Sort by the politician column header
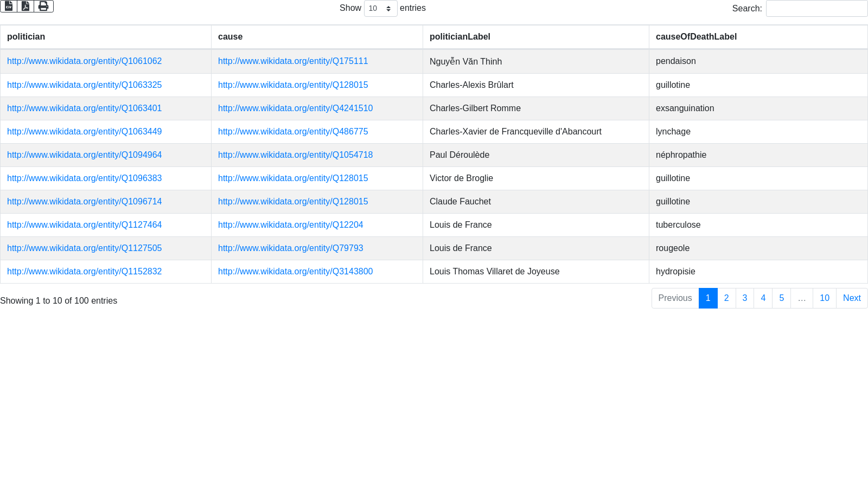Screen dimensions: 868x488 click(x=26, y=37)
